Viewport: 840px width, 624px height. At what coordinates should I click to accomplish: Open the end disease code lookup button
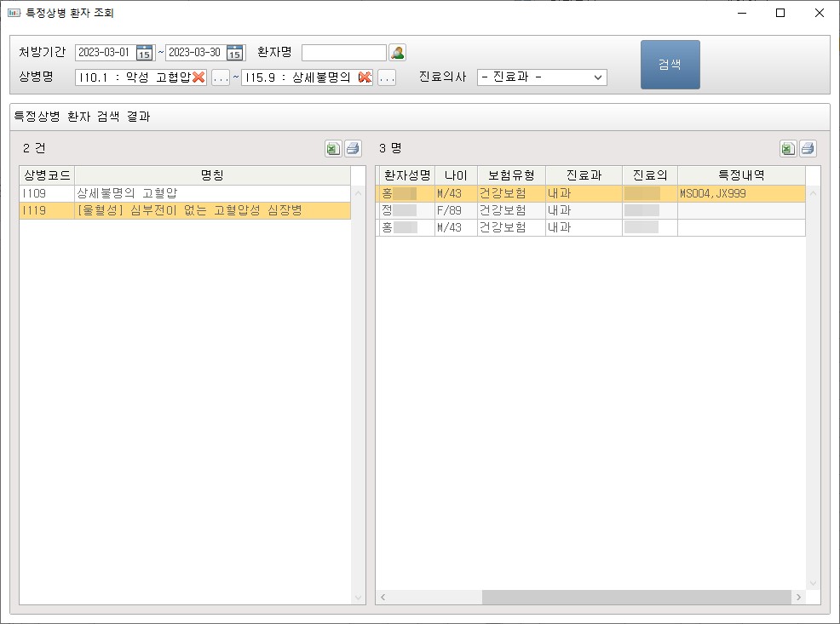(x=387, y=77)
